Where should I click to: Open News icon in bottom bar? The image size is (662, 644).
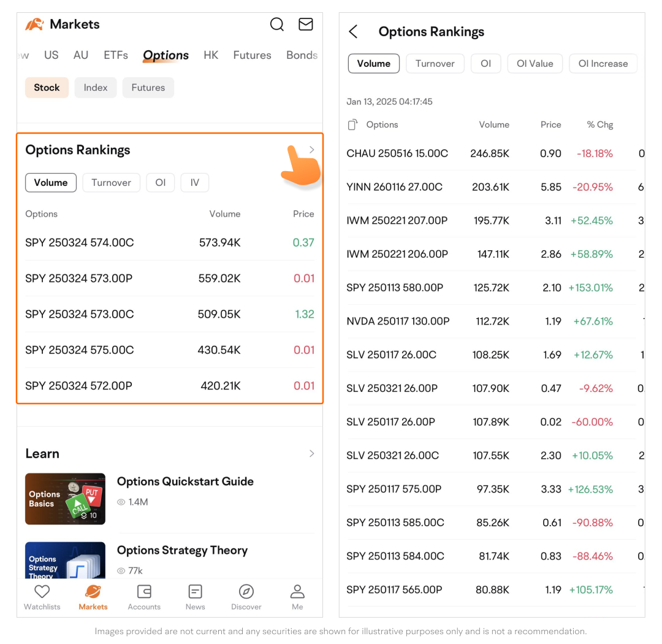195,592
